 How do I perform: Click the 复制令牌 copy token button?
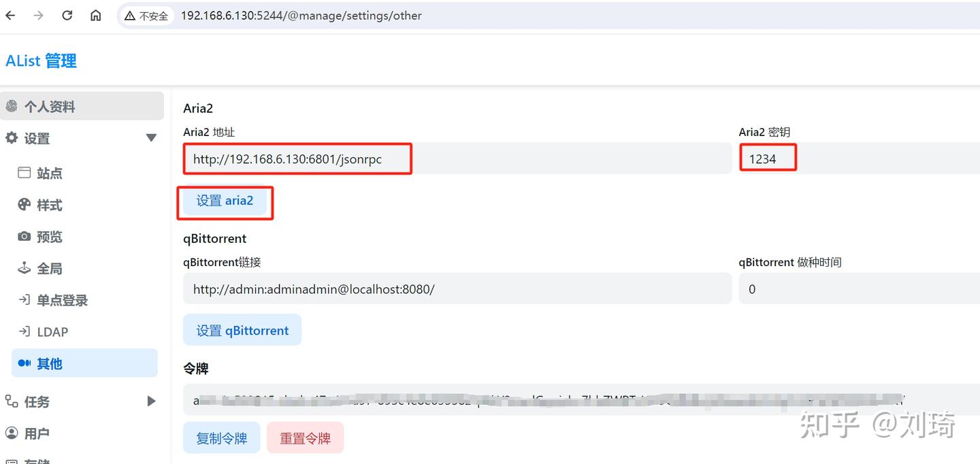tap(221, 437)
